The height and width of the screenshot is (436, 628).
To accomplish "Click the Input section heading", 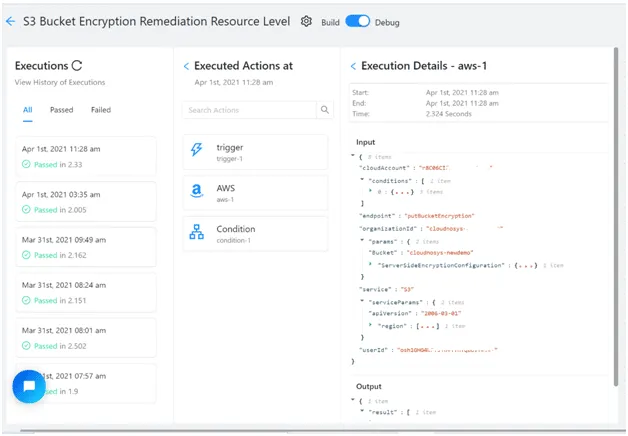I will tap(365, 142).
